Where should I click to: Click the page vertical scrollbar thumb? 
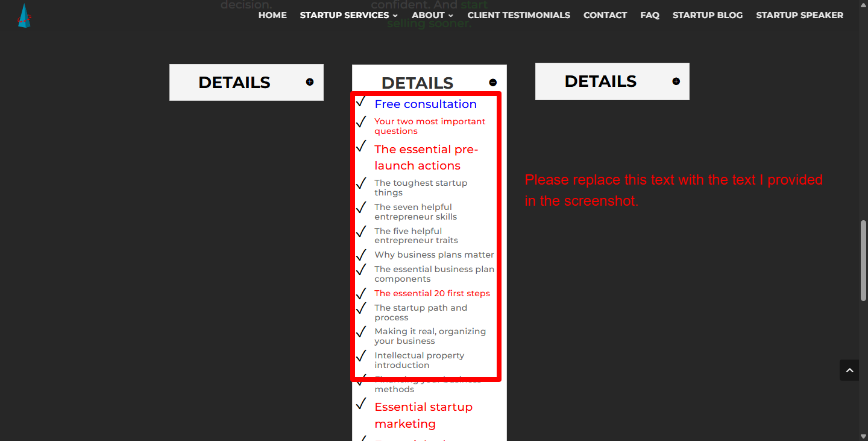click(863, 261)
